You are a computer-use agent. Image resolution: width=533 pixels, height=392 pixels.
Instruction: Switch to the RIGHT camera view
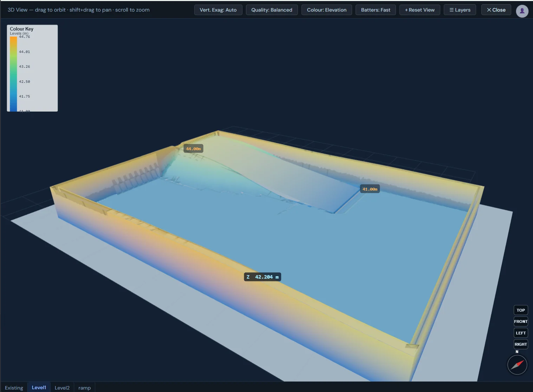coord(521,344)
